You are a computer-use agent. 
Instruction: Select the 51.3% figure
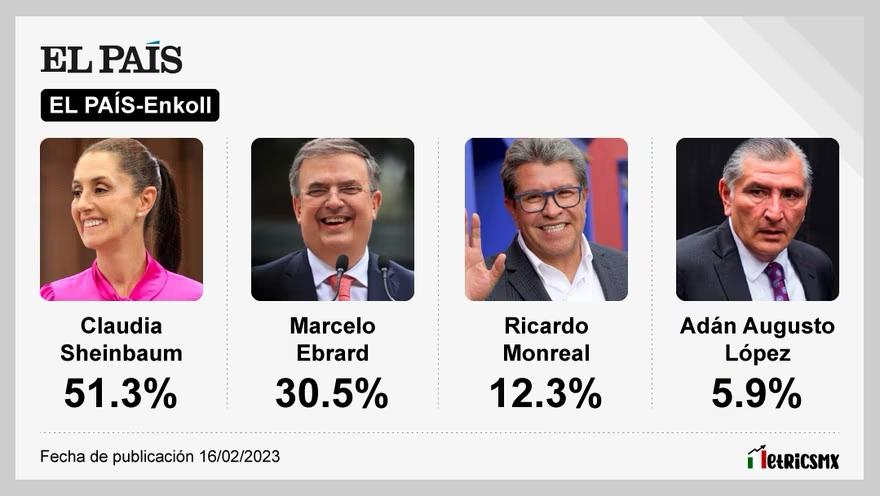click(x=121, y=393)
